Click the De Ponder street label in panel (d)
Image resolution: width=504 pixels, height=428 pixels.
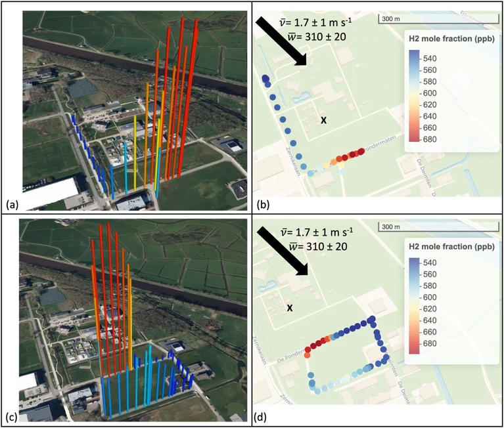click(290, 357)
